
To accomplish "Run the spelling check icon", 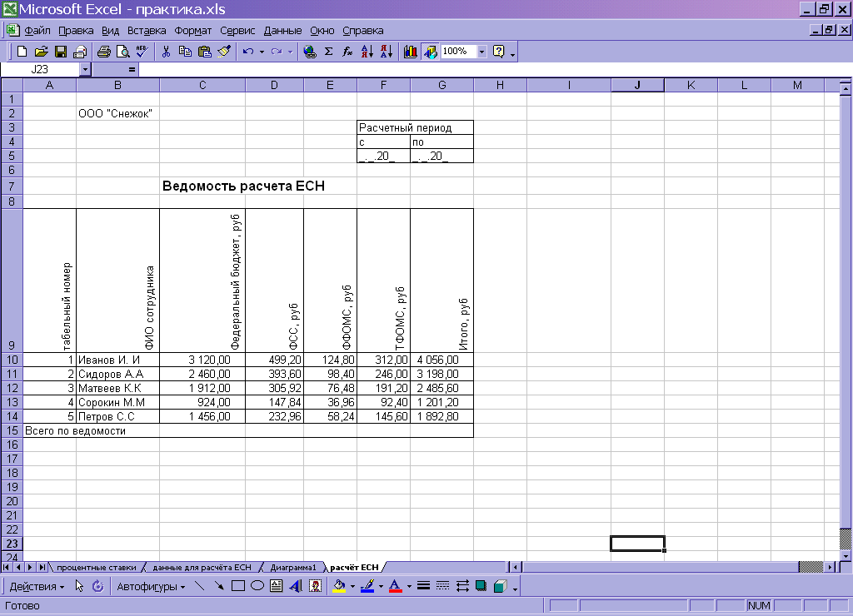I will coord(142,52).
